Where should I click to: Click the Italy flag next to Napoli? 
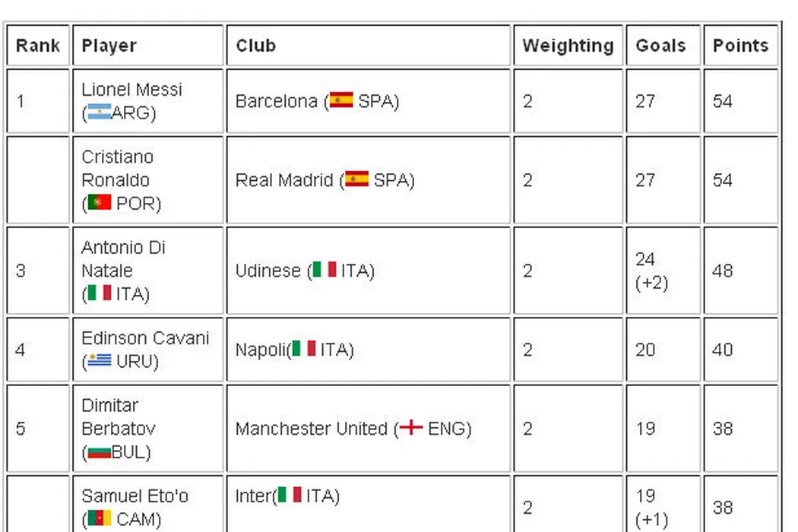click(304, 349)
